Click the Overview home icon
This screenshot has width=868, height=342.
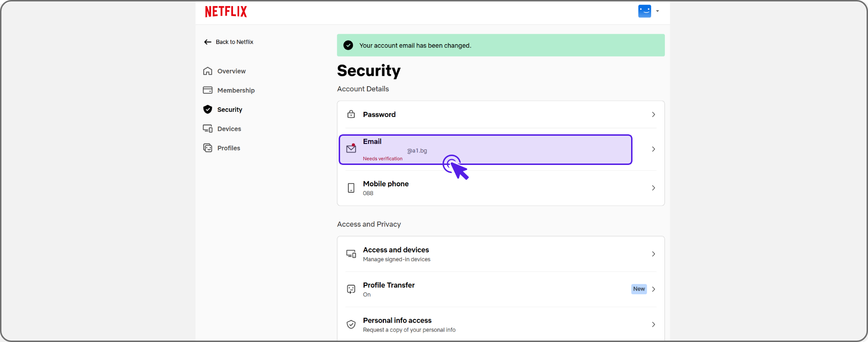tap(208, 71)
